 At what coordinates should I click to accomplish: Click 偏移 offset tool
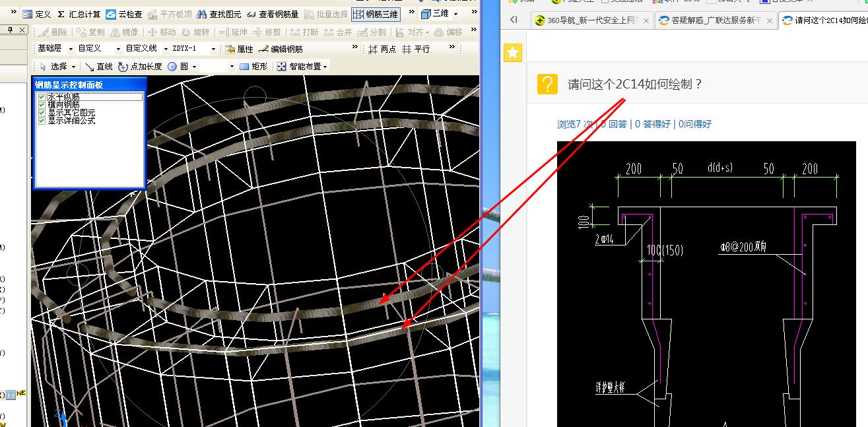point(448,32)
